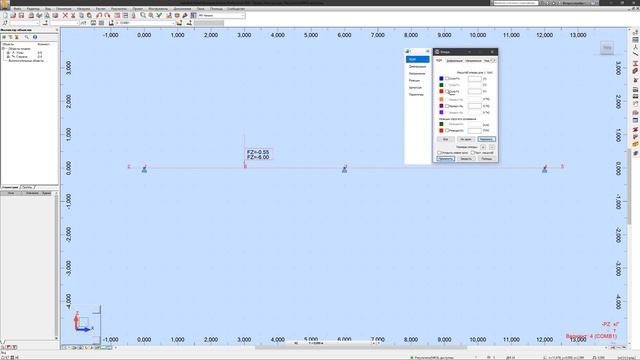Click the yellow highlighted icon in right toolbar
Image resolution: width=640 pixels, height=360 pixels.
pyautogui.click(x=636, y=144)
